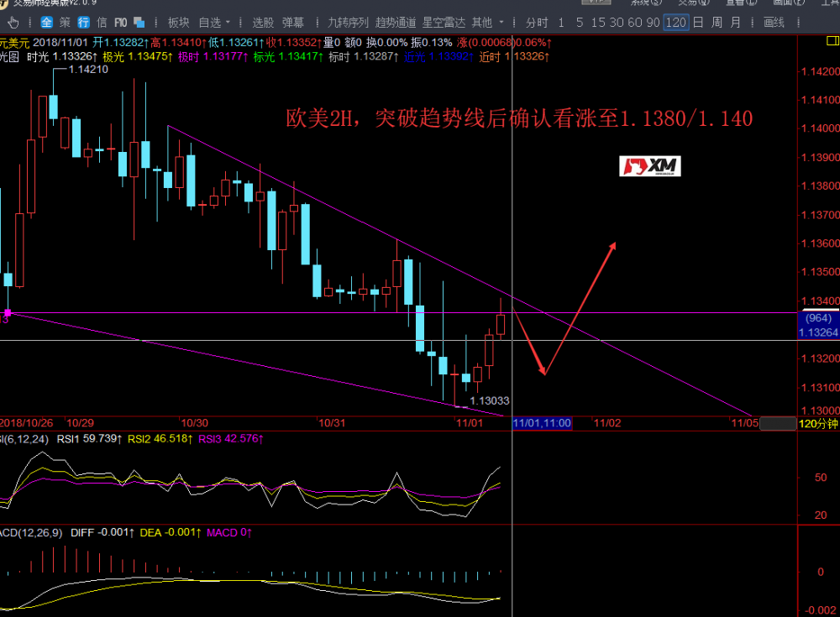Screen dimensions: 840x617
Task: Click the 极光 1.13475 indicator value
Action: 138,56
